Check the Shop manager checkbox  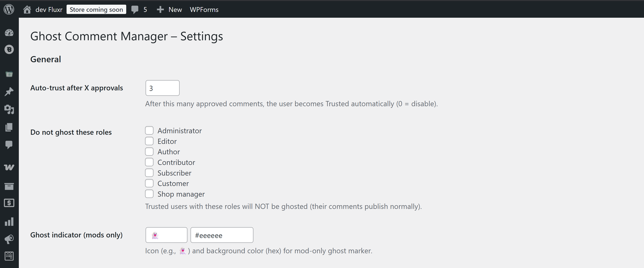coord(149,194)
